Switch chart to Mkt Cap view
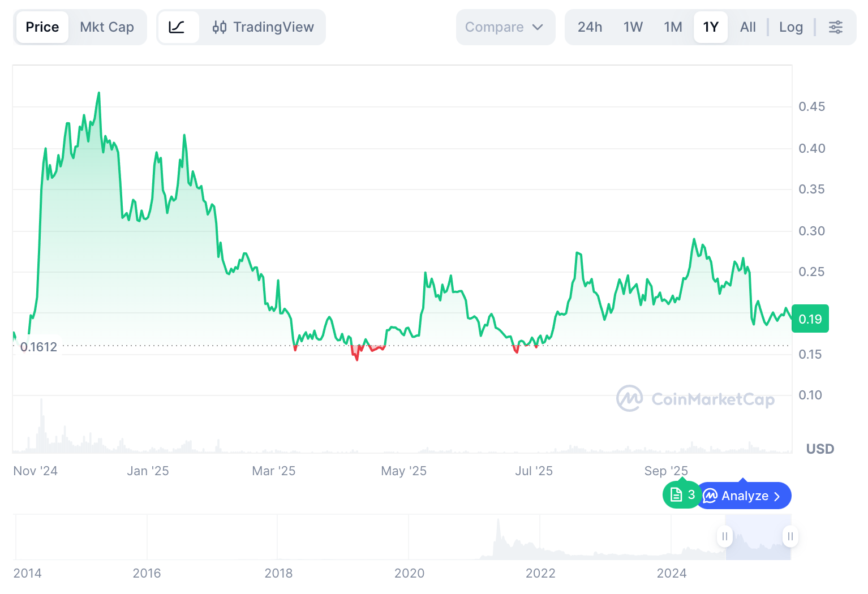 coord(107,27)
